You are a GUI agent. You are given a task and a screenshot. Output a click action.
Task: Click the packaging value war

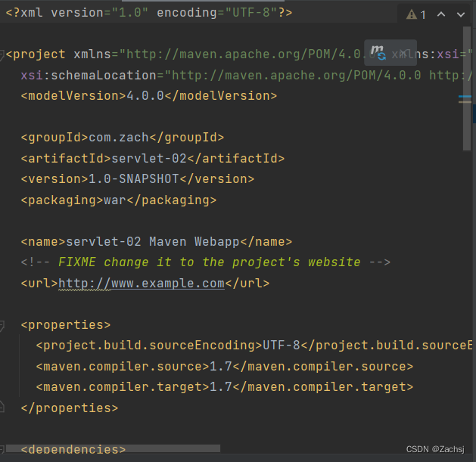click(x=115, y=200)
